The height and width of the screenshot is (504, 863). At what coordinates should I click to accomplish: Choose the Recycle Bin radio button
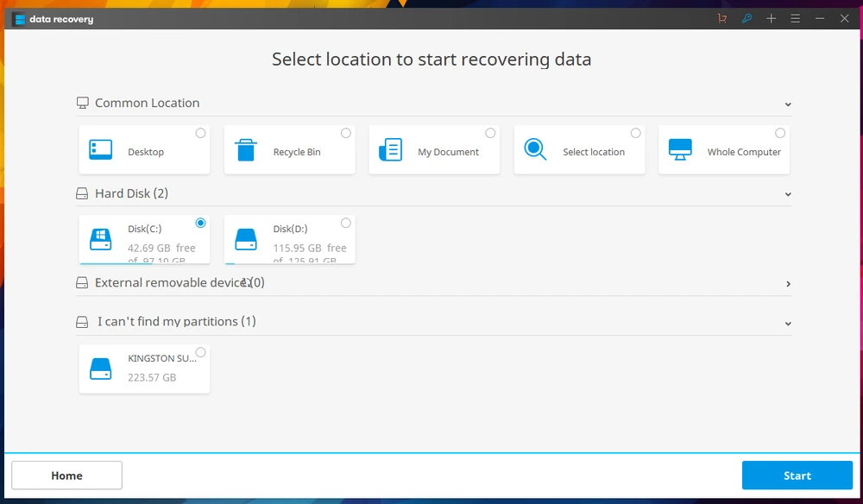(346, 133)
